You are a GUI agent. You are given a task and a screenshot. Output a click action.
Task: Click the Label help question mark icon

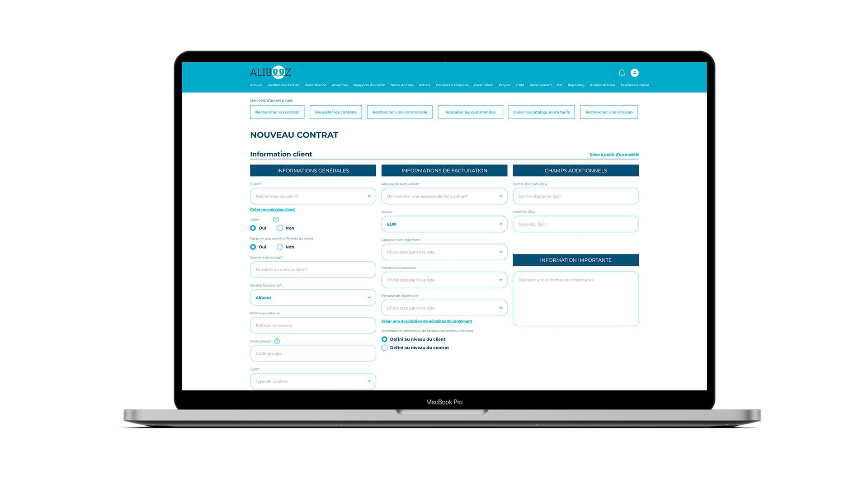click(276, 220)
